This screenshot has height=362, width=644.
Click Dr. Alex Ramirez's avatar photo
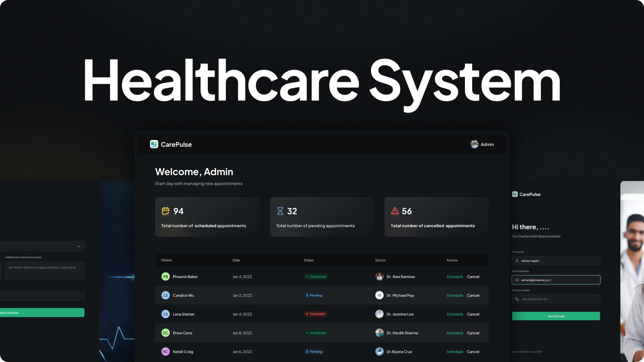coord(379,277)
